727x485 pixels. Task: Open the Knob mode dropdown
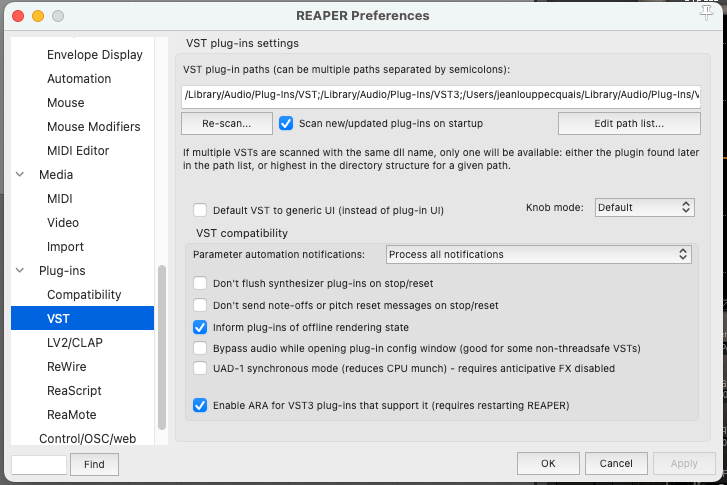pyautogui.click(x=644, y=207)
